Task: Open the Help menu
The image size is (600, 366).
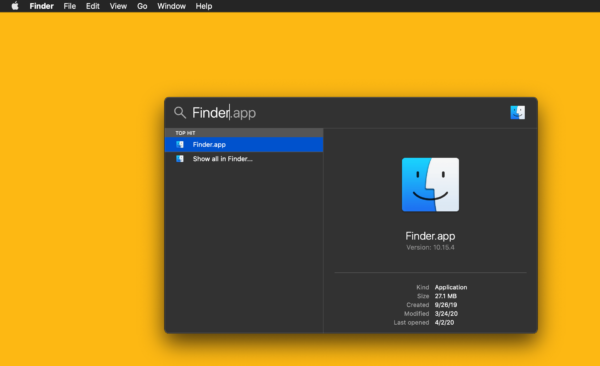Action: [204, 6]
